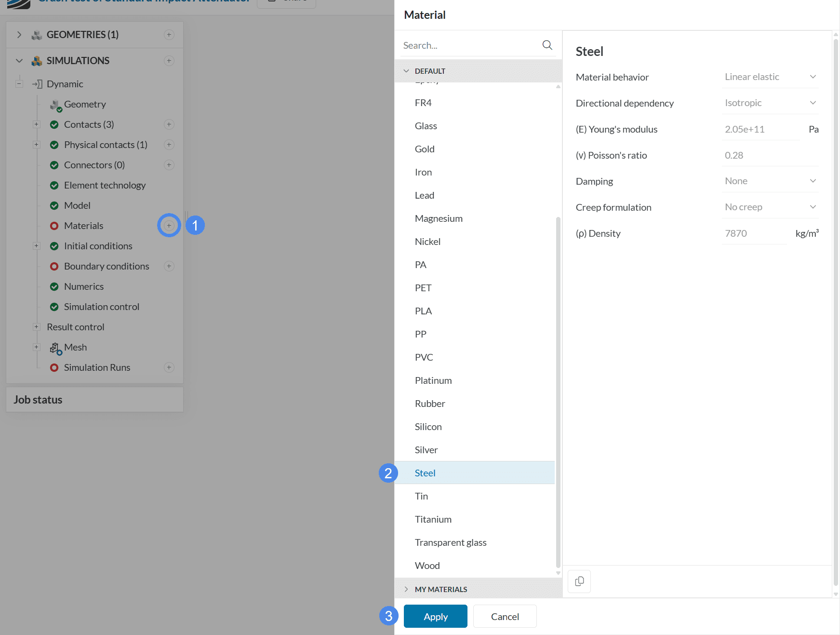Collapse the DEFAULT materials section
Viewport: 840px width, 635px height.
tap(406, 71)
